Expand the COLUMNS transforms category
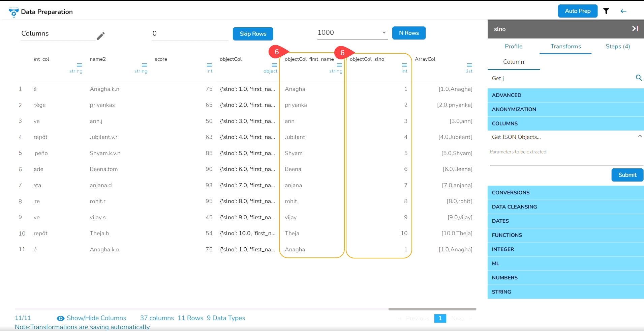Viewport: 644px width, 331px height. [x=566, y=123]
